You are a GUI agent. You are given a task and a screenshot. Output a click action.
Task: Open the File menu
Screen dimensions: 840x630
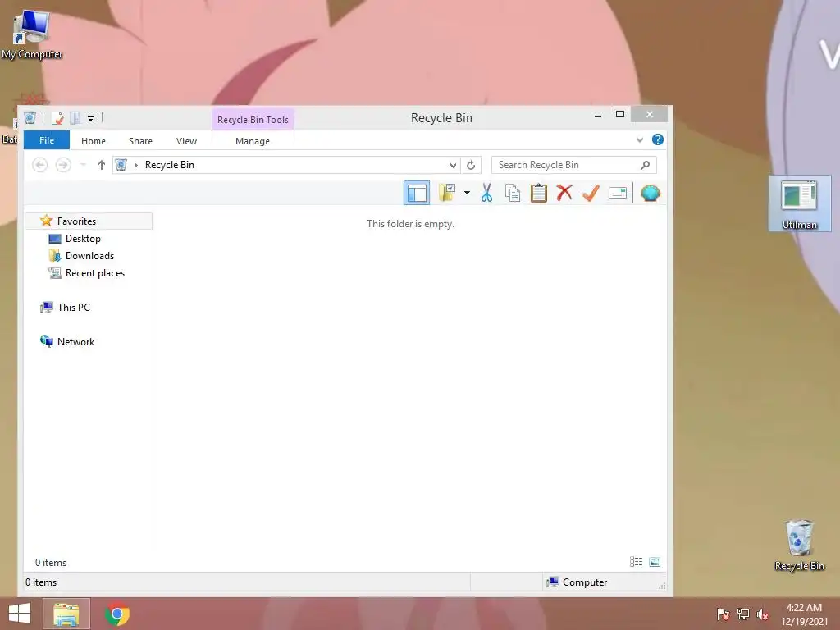[x=47, y=140]
